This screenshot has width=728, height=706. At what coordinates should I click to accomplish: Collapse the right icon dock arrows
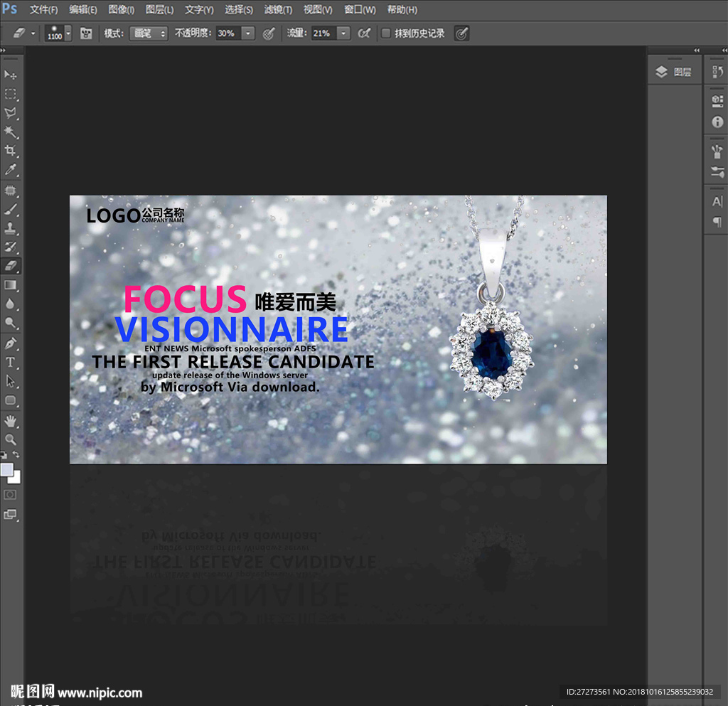(724, 50)
